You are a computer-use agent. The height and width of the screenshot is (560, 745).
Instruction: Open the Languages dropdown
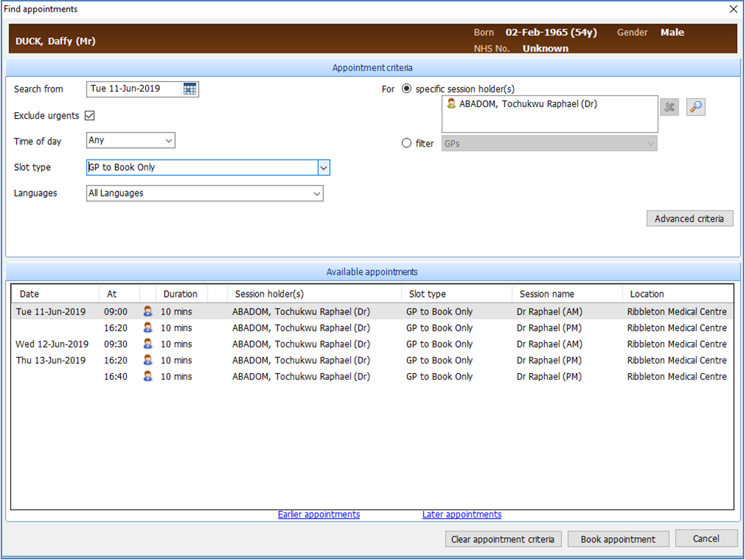[205, 194]
